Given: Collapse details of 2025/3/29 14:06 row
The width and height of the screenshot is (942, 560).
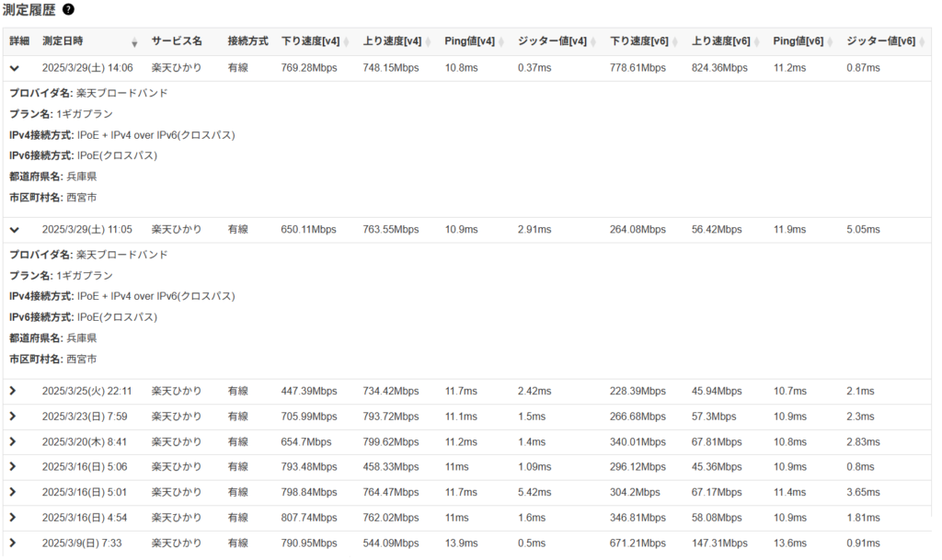Looking at the screenshot, I should [x=14, y=68].
